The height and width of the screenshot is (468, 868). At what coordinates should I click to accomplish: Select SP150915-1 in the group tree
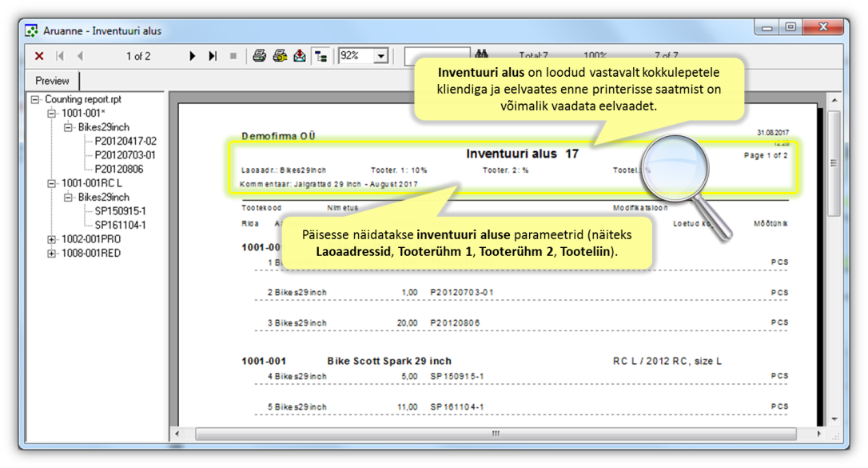pyautogui.click(x=120, y=211)
